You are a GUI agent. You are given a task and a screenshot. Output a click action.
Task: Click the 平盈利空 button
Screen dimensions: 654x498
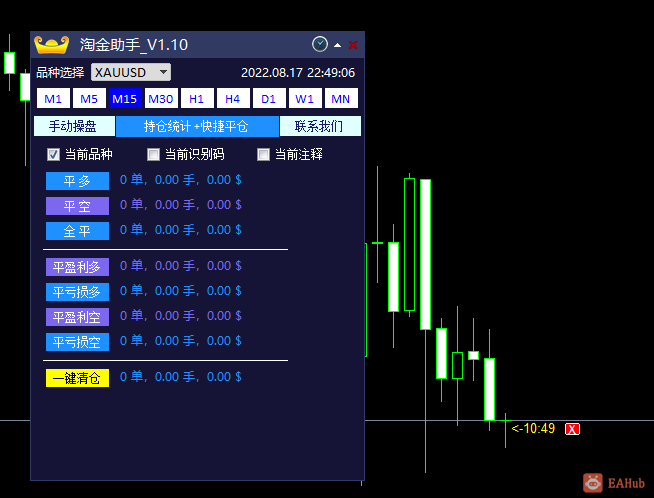click(77, 317)
